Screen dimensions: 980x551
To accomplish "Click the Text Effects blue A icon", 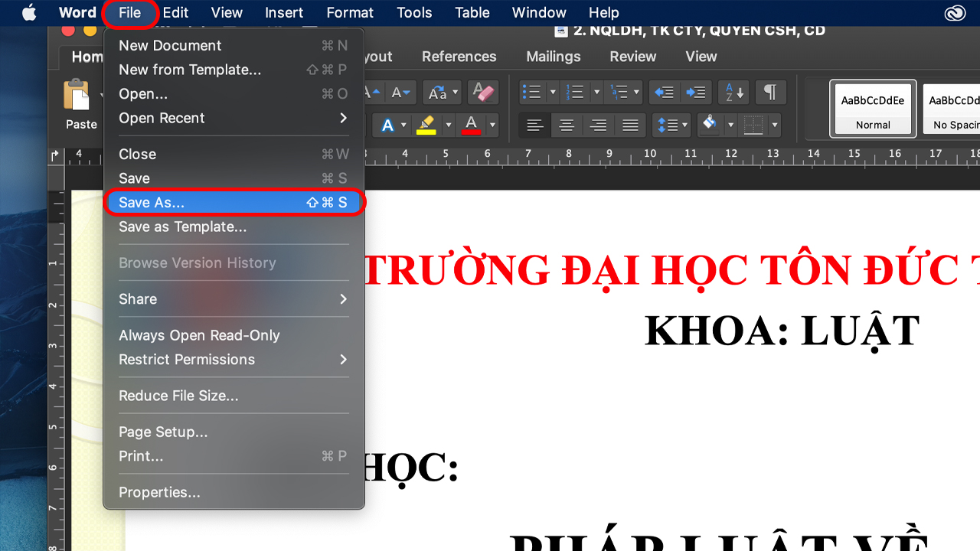I will pyautogui.click(x=387, y=125).
